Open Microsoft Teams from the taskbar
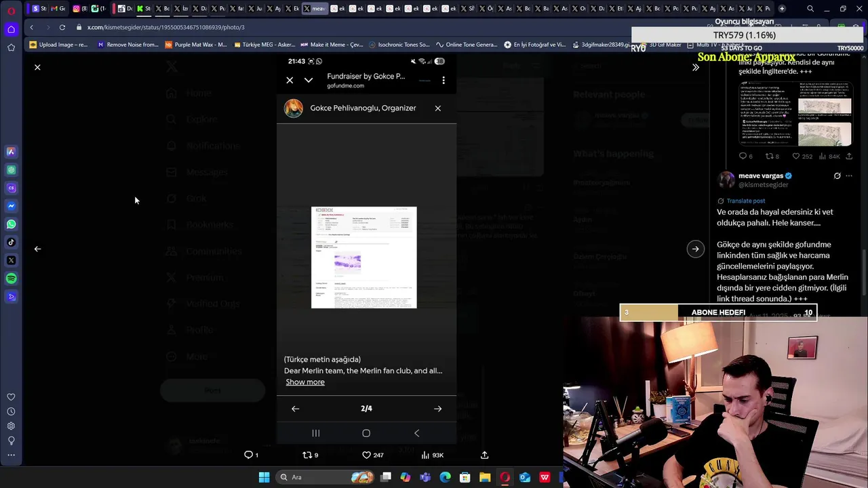The width and height of the screenshot is (868, 488). coord(425,477)
